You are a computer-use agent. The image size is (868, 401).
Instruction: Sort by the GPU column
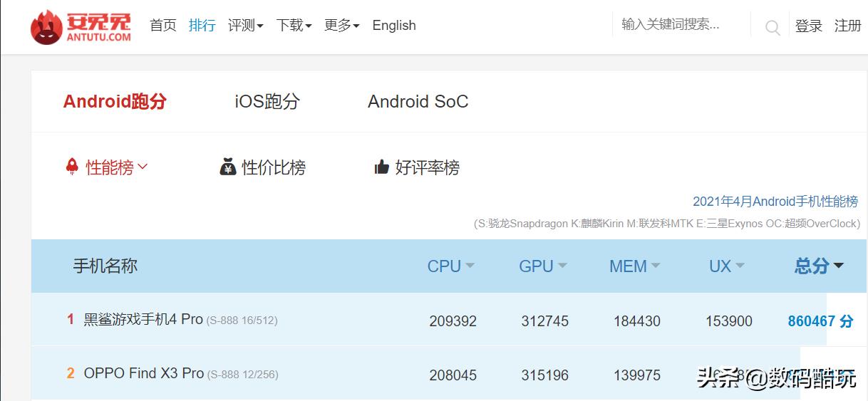pos(543,266)
